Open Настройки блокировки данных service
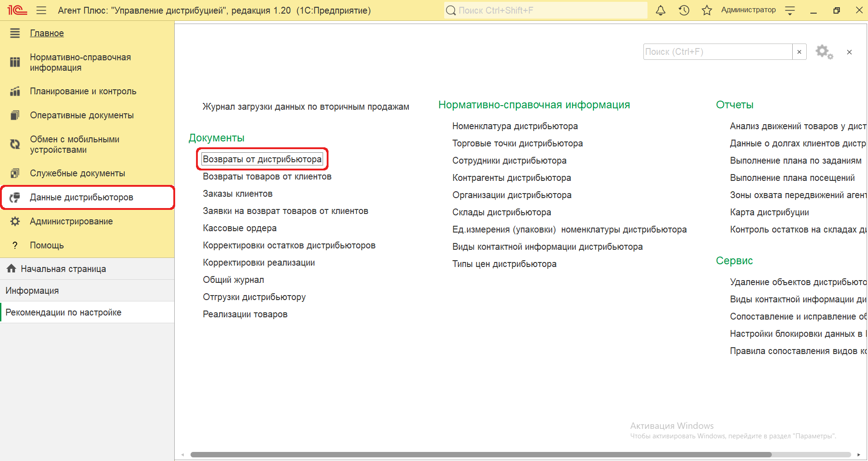The width and height of the screenshot is (868, 461). (x=798, y=334)
